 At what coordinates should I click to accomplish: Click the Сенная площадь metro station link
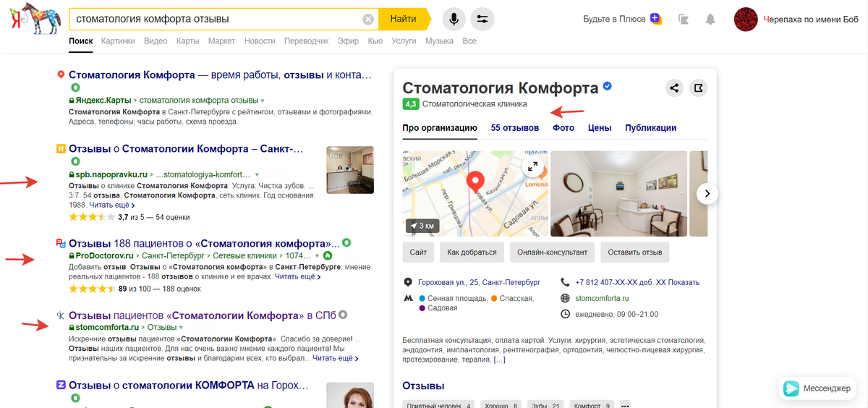pyautogui.click(x=456, y=298)
